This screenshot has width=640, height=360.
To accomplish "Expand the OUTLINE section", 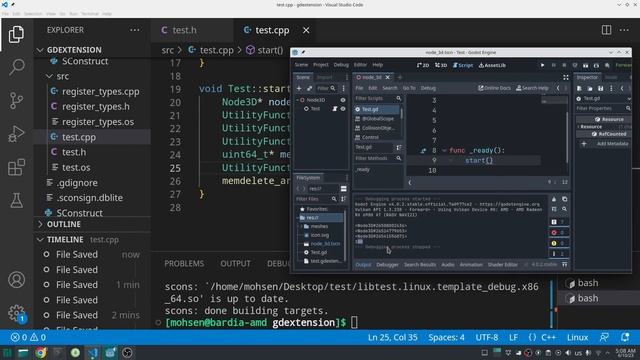I will [40, 224].
